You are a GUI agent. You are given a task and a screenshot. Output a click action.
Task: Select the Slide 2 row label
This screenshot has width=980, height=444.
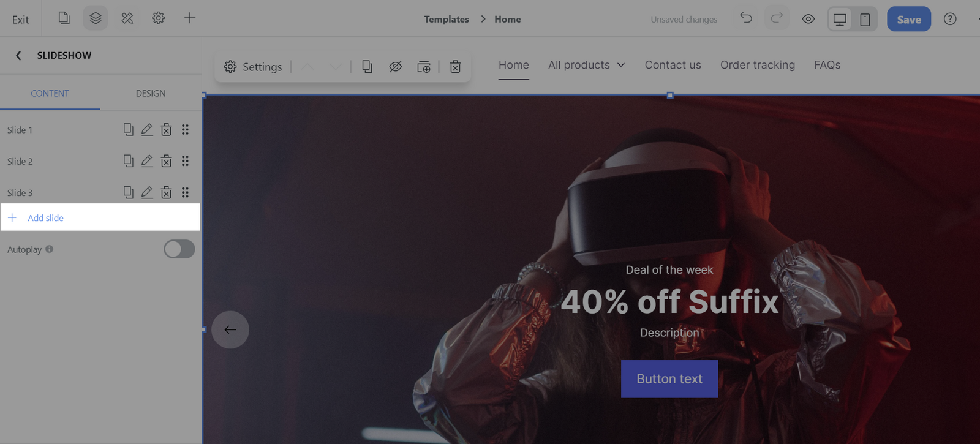(x=20, y=161)
